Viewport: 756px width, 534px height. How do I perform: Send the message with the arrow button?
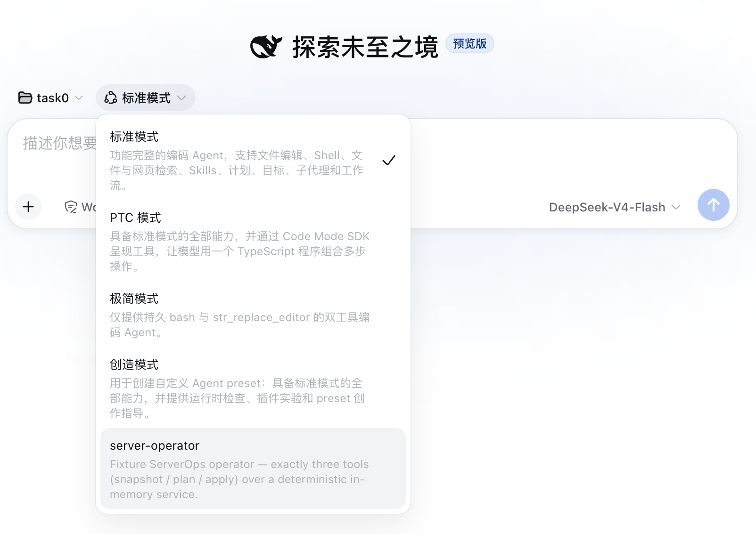(x=713, y=205)
